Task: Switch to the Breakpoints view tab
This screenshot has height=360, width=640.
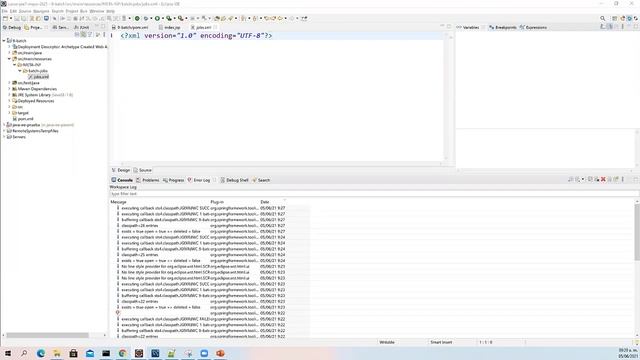Action: [503, 27]
